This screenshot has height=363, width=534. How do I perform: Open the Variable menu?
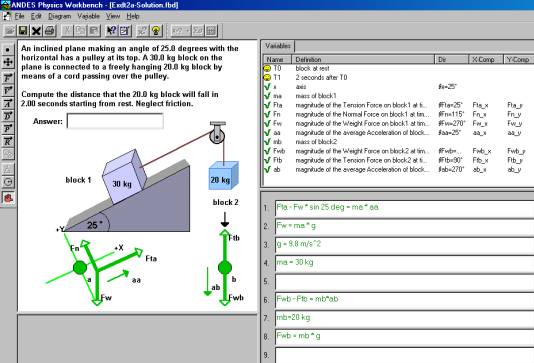88,16
